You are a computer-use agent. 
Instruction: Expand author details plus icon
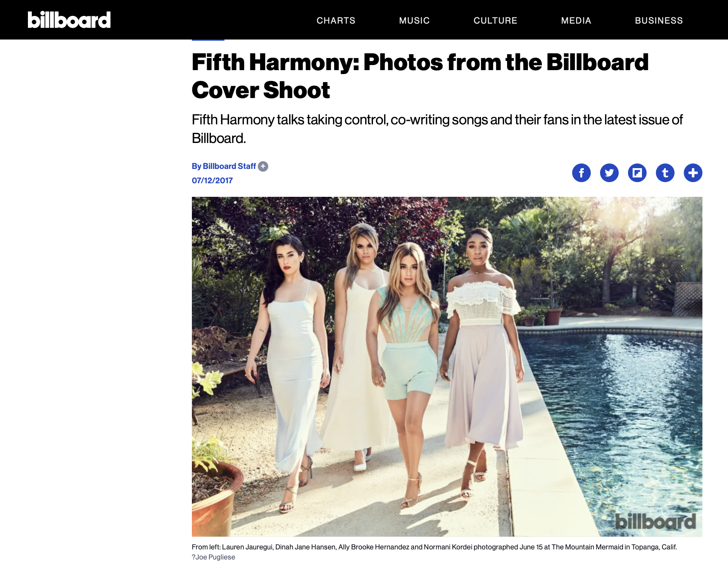pos(263,166)
